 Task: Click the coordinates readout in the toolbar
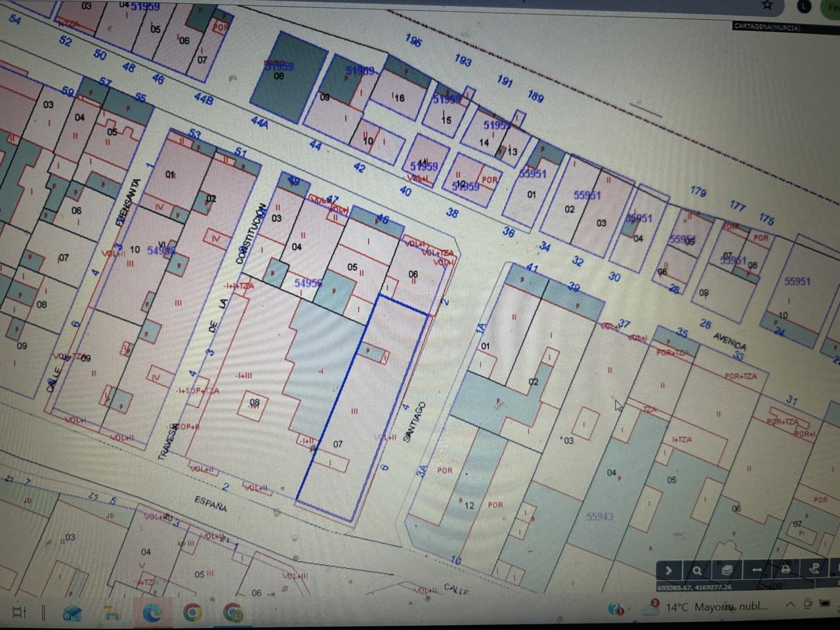tap(694, 587)
